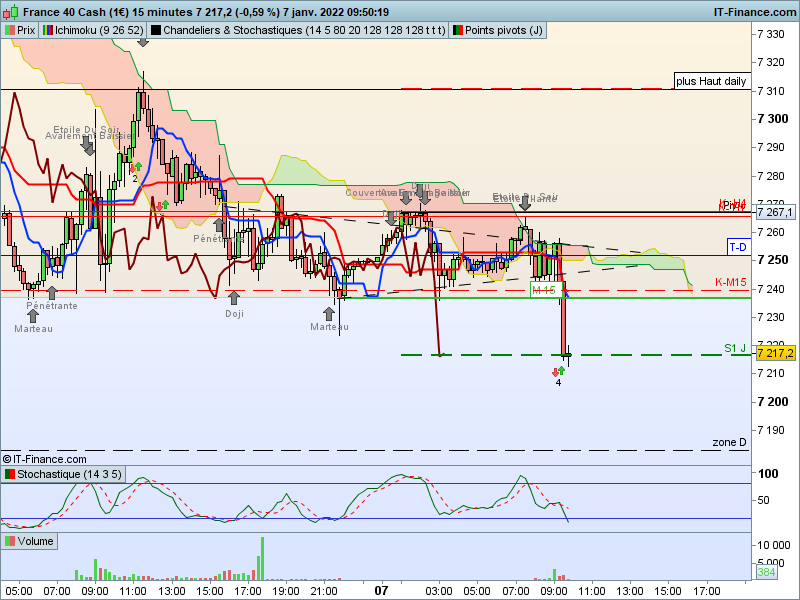The width and height of the screenshot is (800, 600).
Task: Open the Prix indicator label
Action: click(20, 30)
